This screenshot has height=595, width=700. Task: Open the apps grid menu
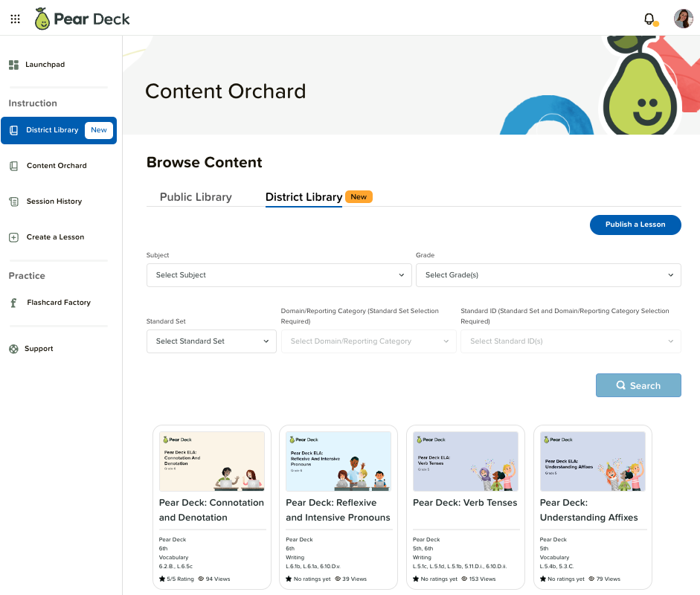[x=15, y=19]
